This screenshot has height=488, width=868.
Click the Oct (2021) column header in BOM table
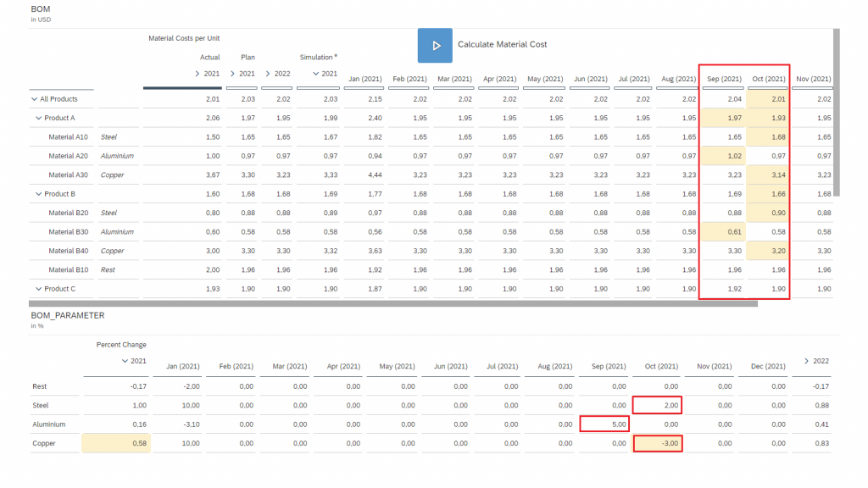pos(768,79)
